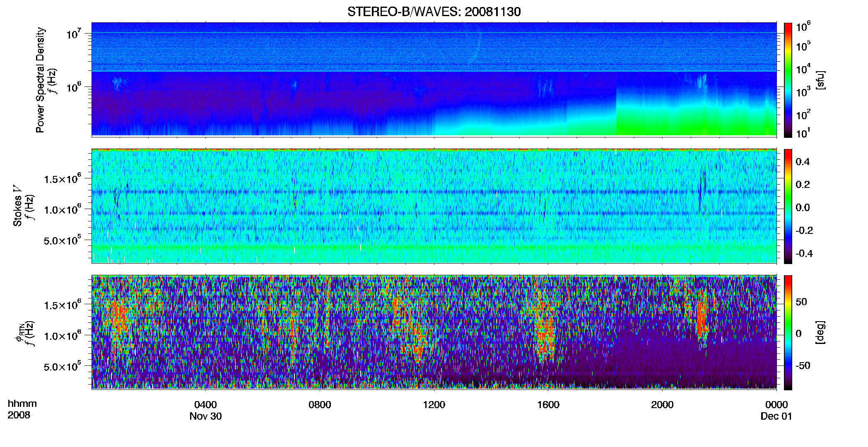Image resolution: width=868 pixels, height=447 pixels.
Task: Click the 0000 time tick label
Action: 776,405
